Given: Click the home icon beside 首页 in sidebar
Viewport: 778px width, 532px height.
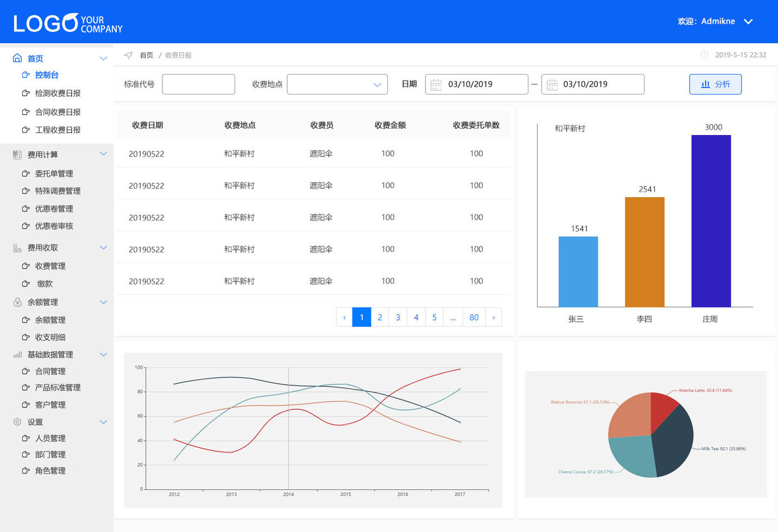Looking at the screenshot, I should (x=17, y=58).
